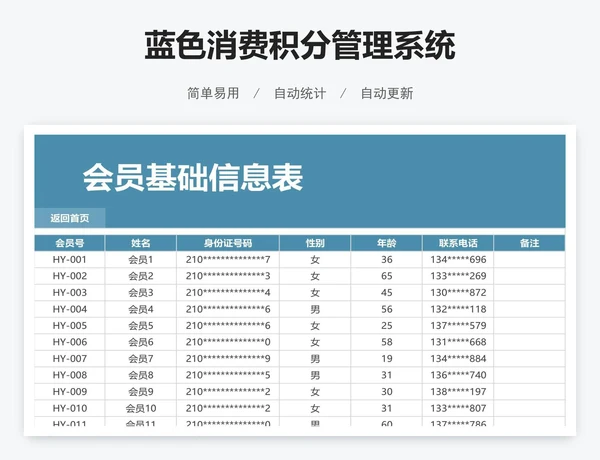
Task: Click ID number of 会员3 row
Action: click(228, 292)
